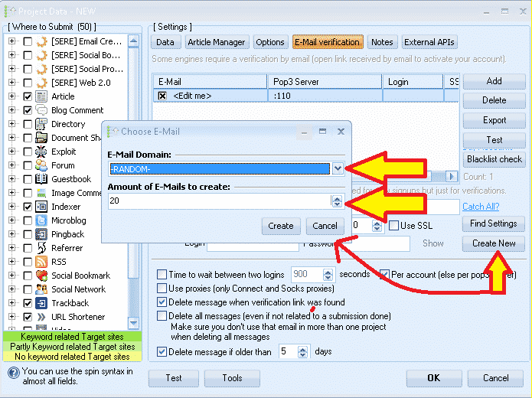Click the email table scroll right arrow

452,177
